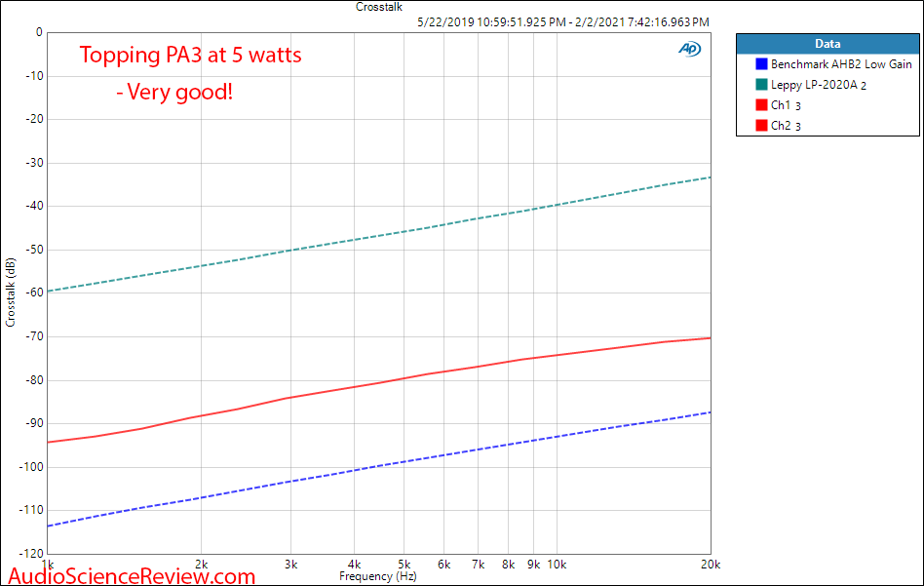Click the '- Very good!' annotation
Viewport: 924px width, 586px height.
[174, 92]
